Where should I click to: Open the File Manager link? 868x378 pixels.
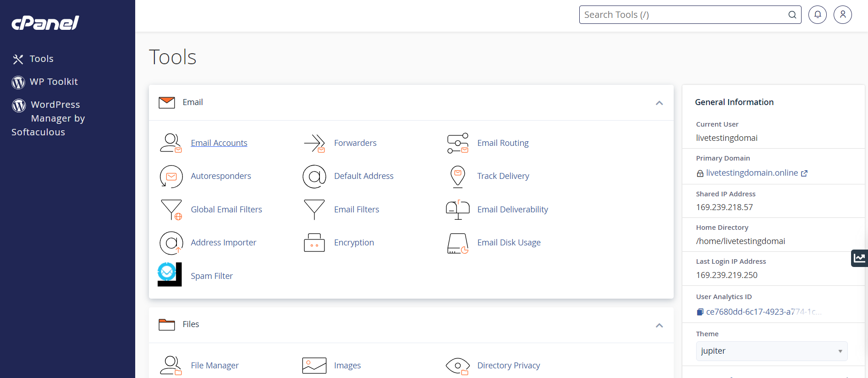click(214, 366)
